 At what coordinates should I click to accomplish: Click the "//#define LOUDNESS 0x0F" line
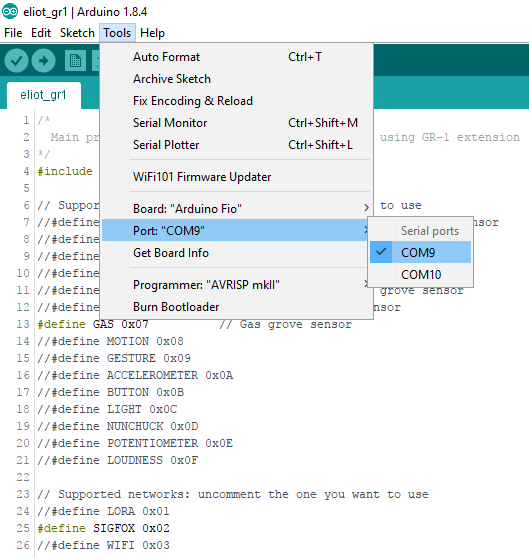[x=118, y=460]
